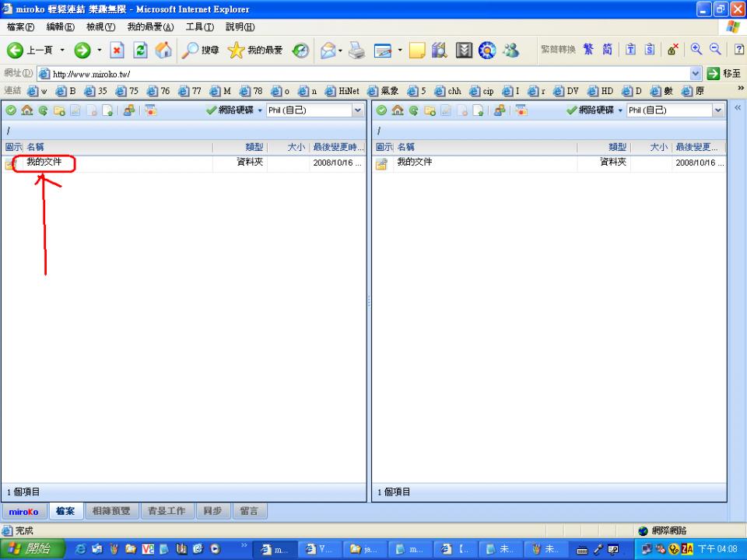The width and height of the screenshot is (747, 560).
Task: Click the 搜尋 search button
Action: (x=201, y=50)
